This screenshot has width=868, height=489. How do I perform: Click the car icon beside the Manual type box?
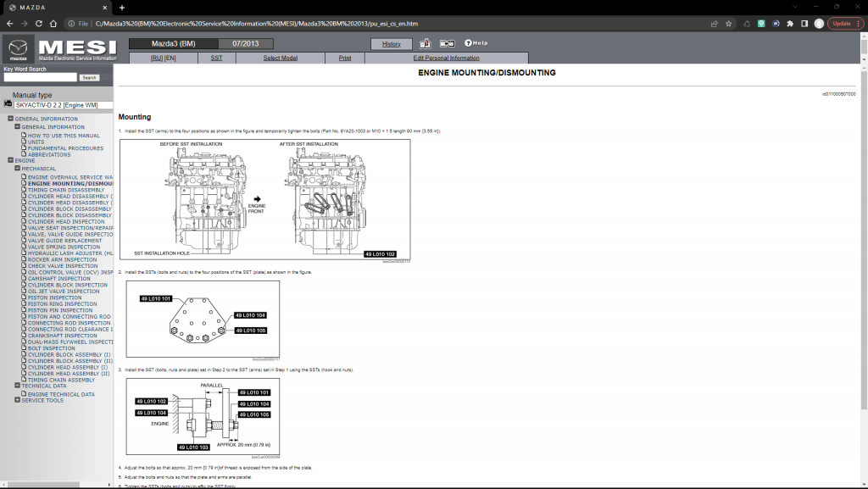(8, 105)
